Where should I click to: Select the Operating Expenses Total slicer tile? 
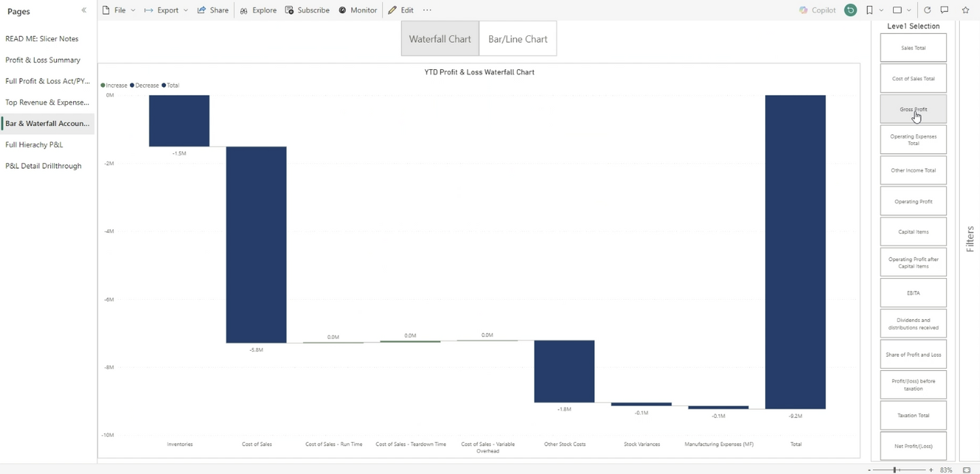(x=914, y=140)
